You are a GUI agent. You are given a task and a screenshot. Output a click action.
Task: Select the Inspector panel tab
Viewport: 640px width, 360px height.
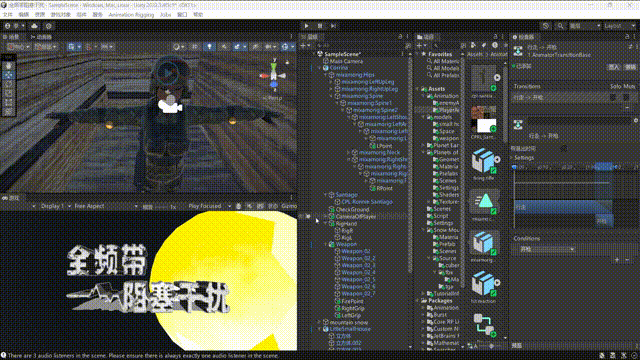click(524, 37)
